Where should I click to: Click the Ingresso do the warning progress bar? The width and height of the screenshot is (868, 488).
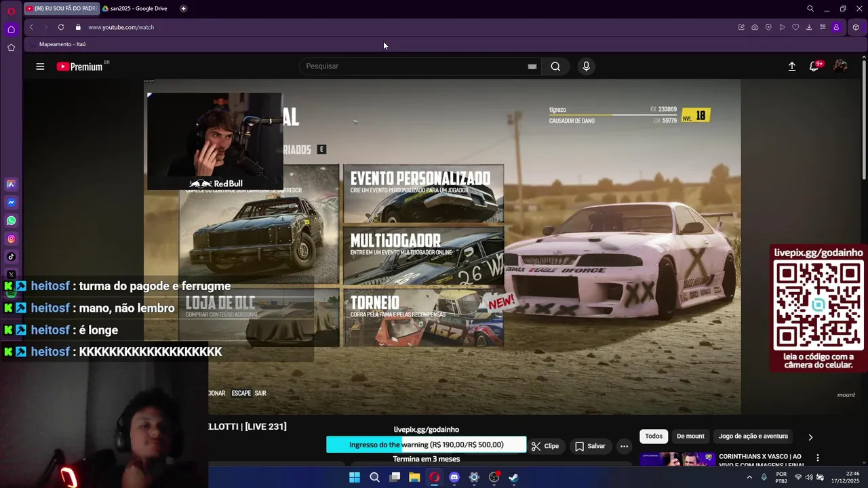point(426,445)
